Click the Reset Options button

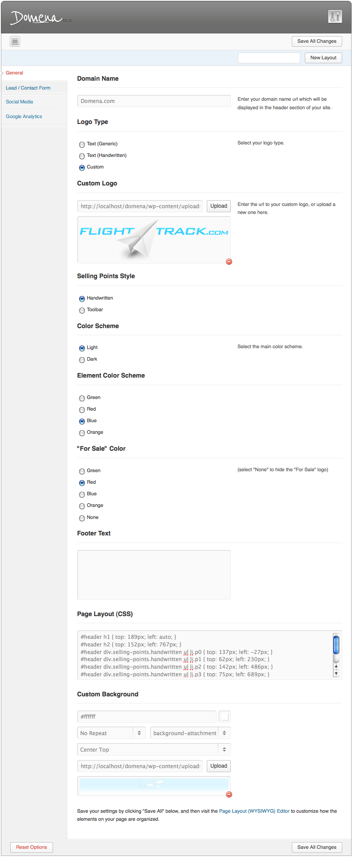pos(32,847)
